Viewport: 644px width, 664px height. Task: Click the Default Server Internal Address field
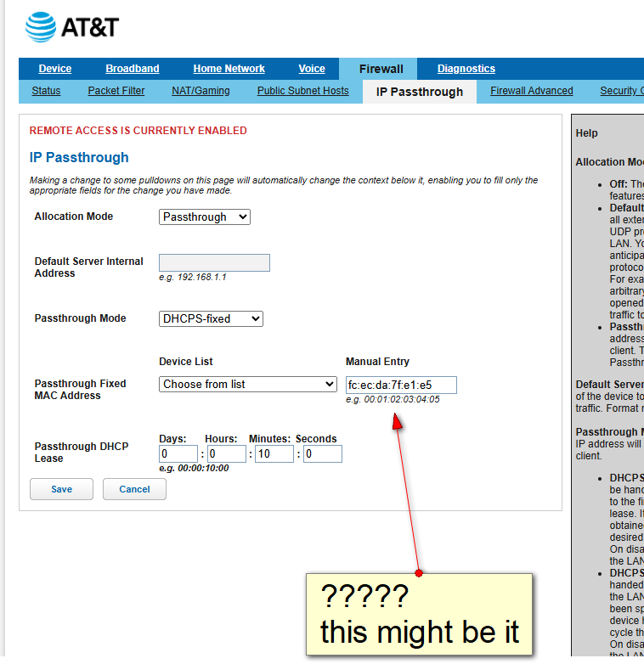(x=214, y=263)
